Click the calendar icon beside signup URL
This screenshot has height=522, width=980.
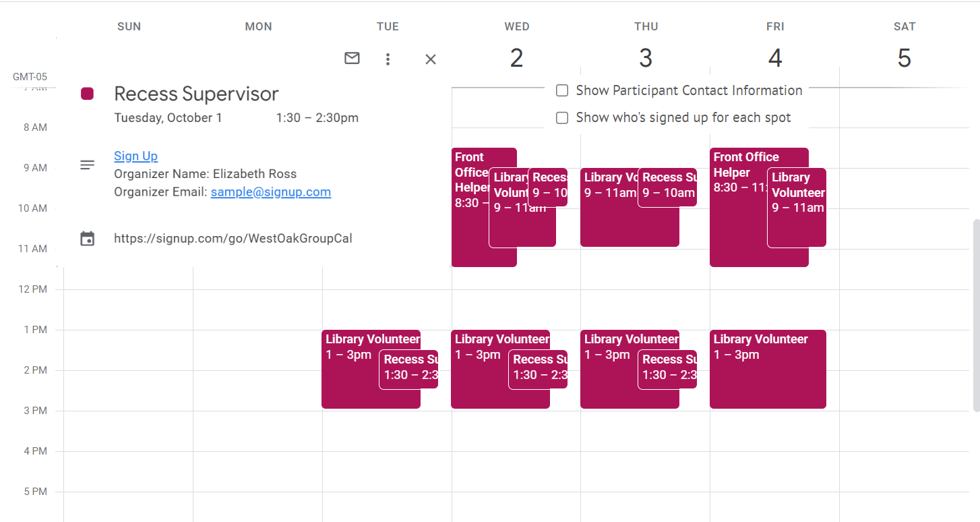click(x=88, y=239)
